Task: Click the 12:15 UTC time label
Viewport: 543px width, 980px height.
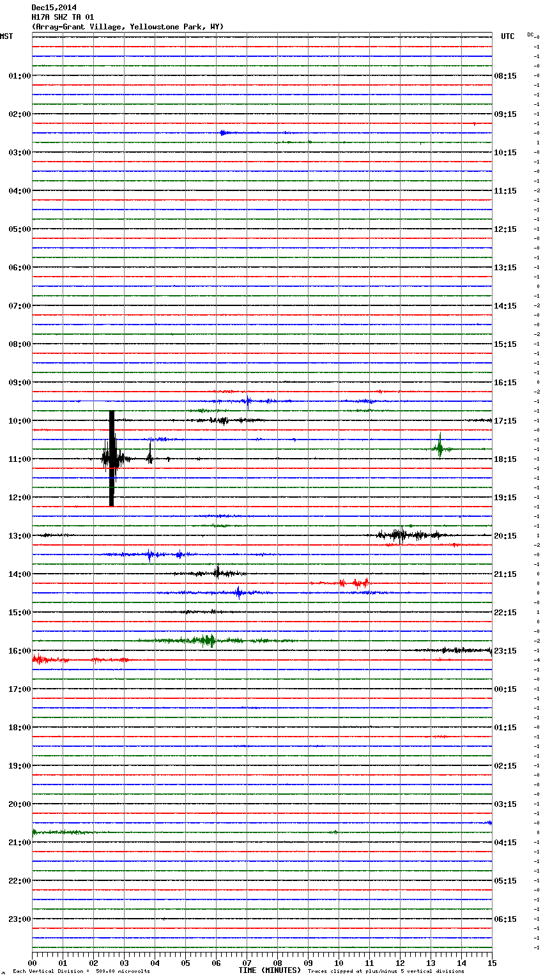Action: click(505, 229)
